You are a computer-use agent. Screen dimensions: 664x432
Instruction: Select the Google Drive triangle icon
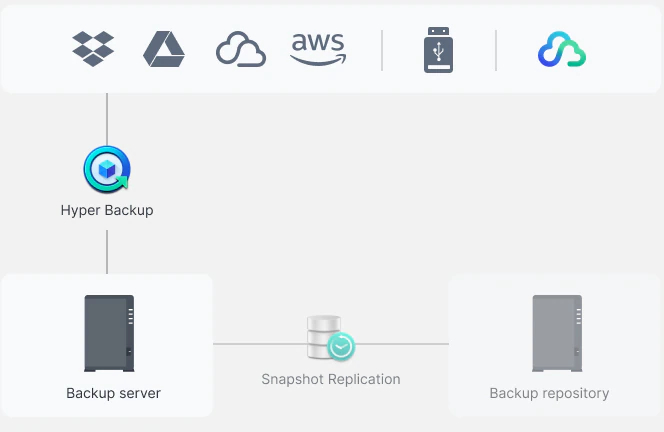click(x=164, y=49)
